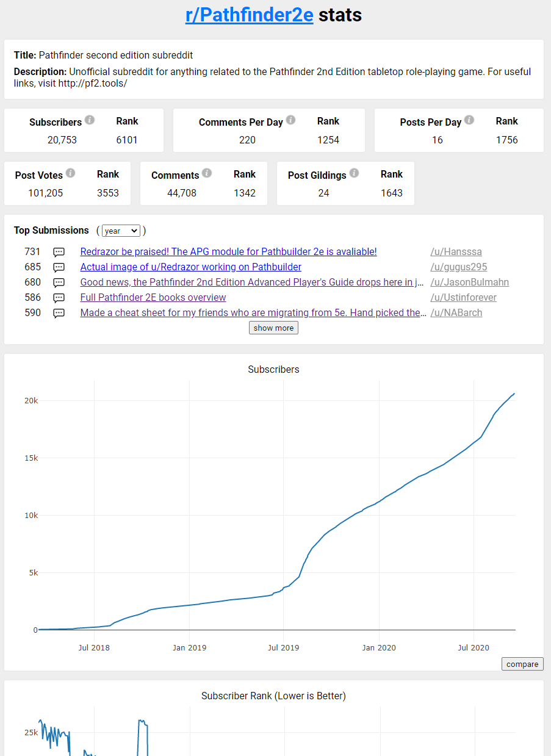Visit user profile /u/JasonBulmahn
Screen dimensions: 551x756
pos(469,282)
